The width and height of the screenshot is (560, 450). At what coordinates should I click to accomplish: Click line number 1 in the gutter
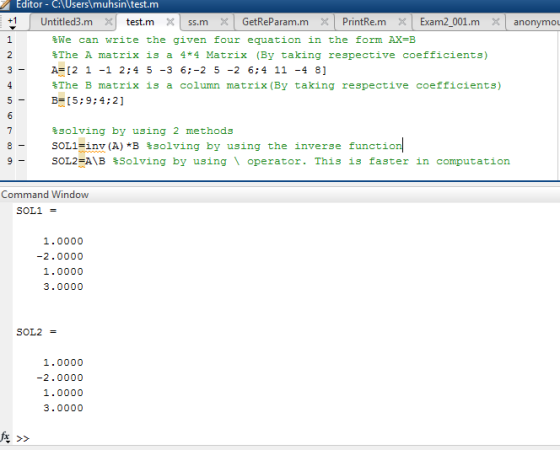click(10, 40)
